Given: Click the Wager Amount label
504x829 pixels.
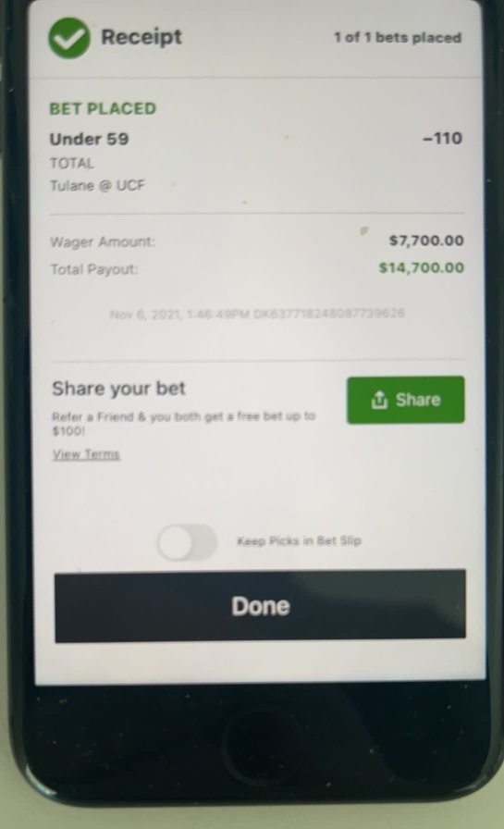Looking at the screenshot, I should [103, 242].
